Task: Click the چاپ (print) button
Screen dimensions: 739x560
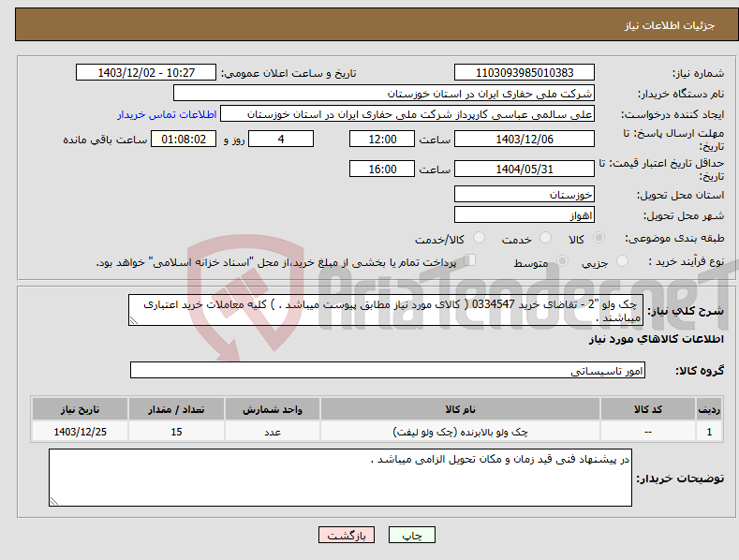Action: point(411,535)
